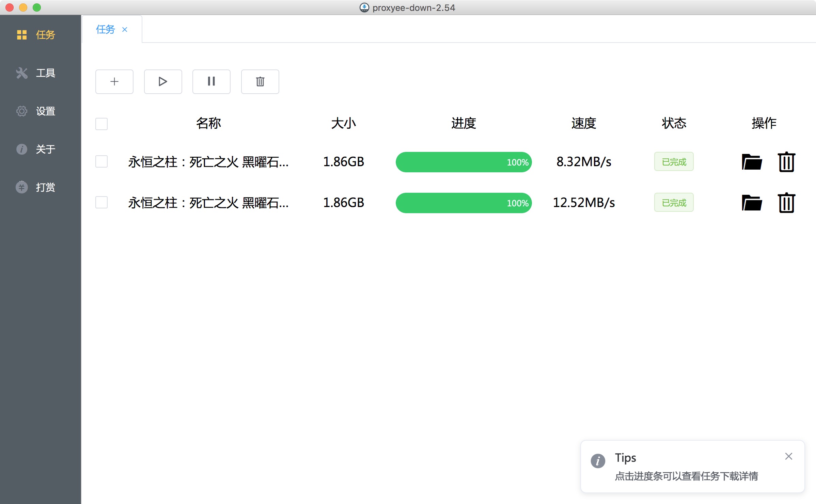Click the gear settings icon in sidebar
The height and width of the screenshot is (504, 816).
coord(22,111)
